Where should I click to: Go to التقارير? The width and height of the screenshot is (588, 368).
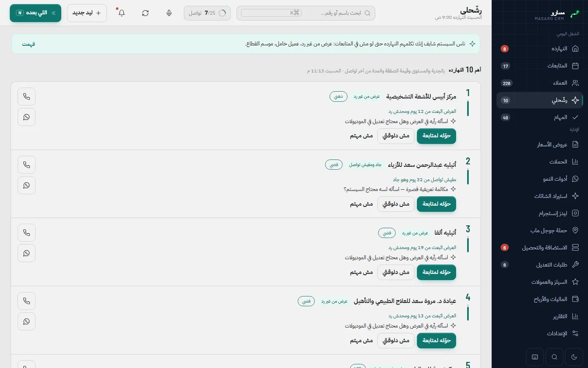click(539, 316)
